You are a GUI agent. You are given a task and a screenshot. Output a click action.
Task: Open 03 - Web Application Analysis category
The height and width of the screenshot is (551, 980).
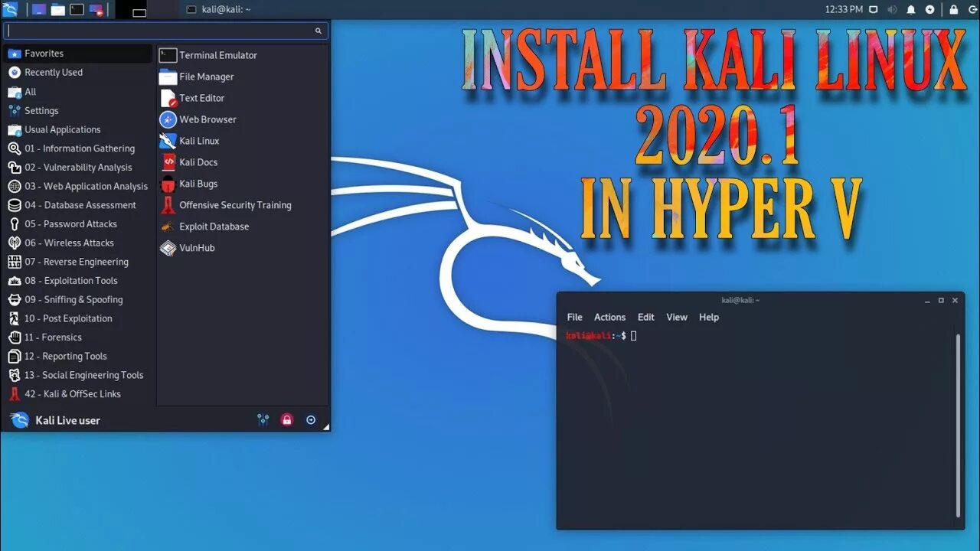coord(78,186)
